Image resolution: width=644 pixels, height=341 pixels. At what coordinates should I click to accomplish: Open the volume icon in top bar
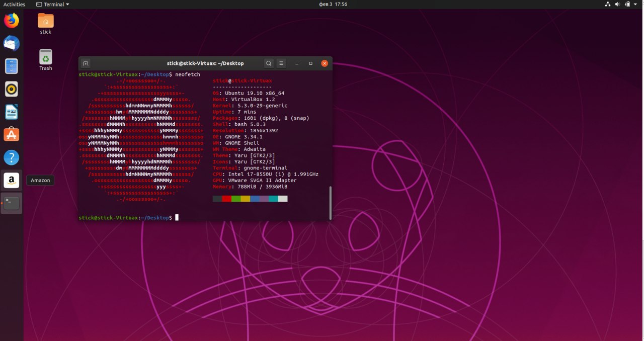pos(618,4)
